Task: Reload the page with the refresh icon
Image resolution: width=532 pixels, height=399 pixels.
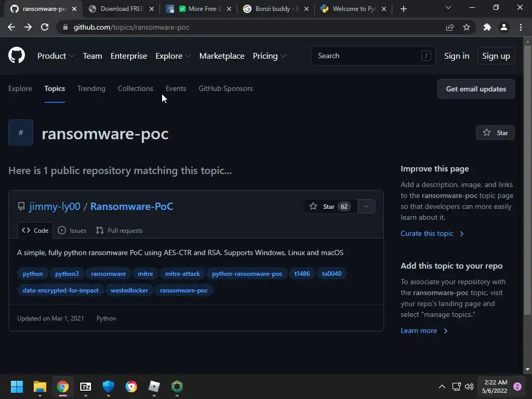Action: click(45, 27)
